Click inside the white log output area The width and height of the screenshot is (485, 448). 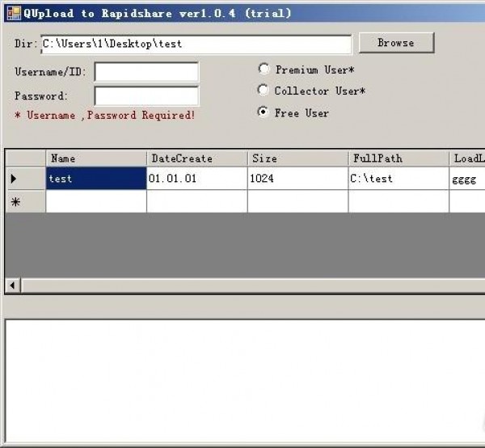click(x=245, y=381)
